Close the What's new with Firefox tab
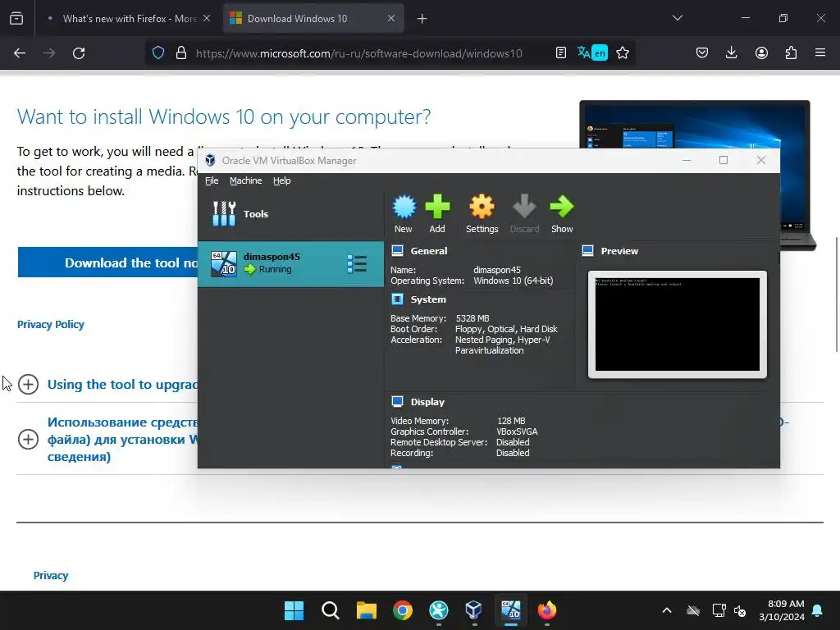The width and height of the screenshot is (840, 630). (x=206, y=19)
